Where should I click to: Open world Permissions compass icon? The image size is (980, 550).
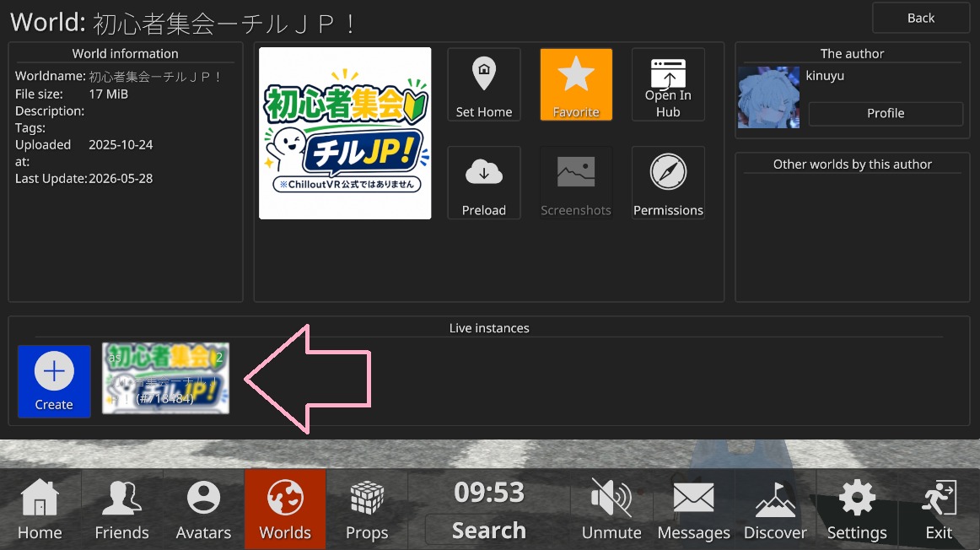click(x=668, y=182)
